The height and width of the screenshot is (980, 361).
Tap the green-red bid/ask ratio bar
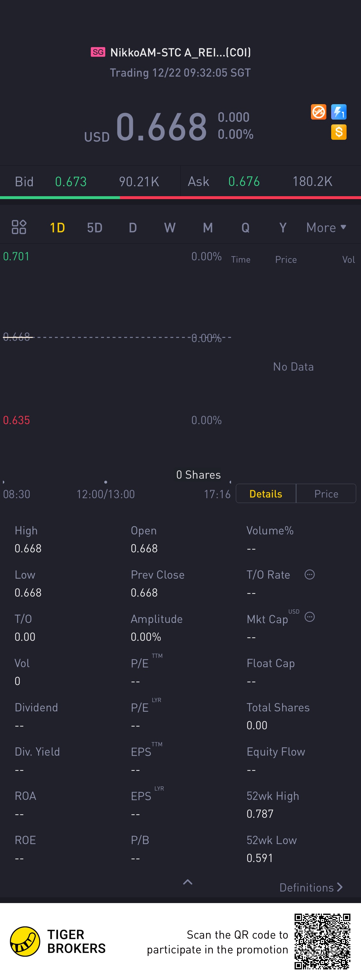click(180, 197)
